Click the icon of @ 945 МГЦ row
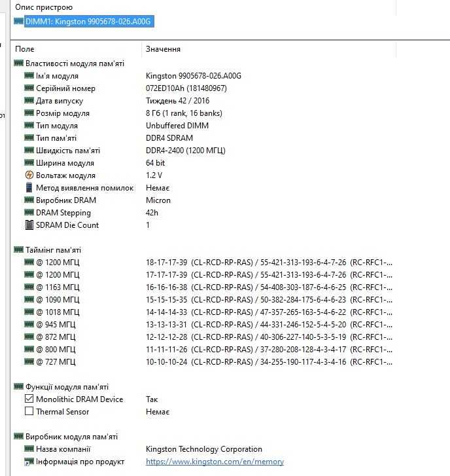The width and height of the screenshot is (450, 476). tap(29, 324)
